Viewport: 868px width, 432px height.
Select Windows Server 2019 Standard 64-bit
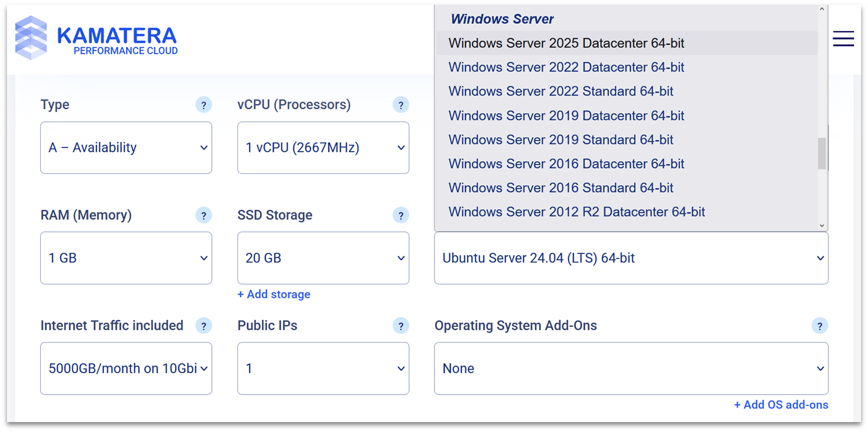tap(626, 140)
